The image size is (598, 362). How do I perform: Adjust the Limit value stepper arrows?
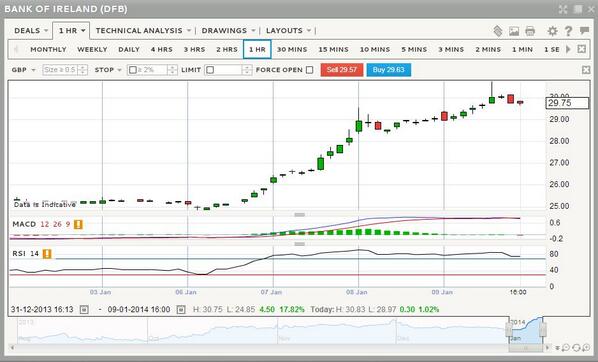tap(247, 70)
